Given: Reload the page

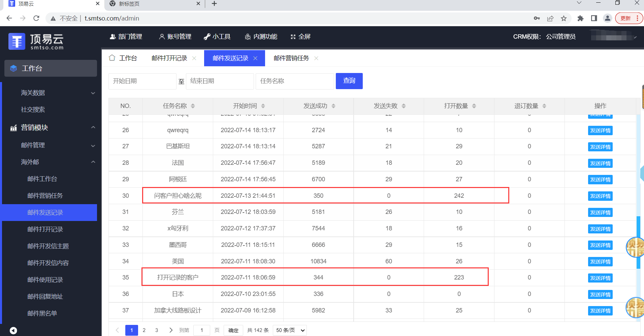Looking at the screenshot, I should [x=36, y=18].
